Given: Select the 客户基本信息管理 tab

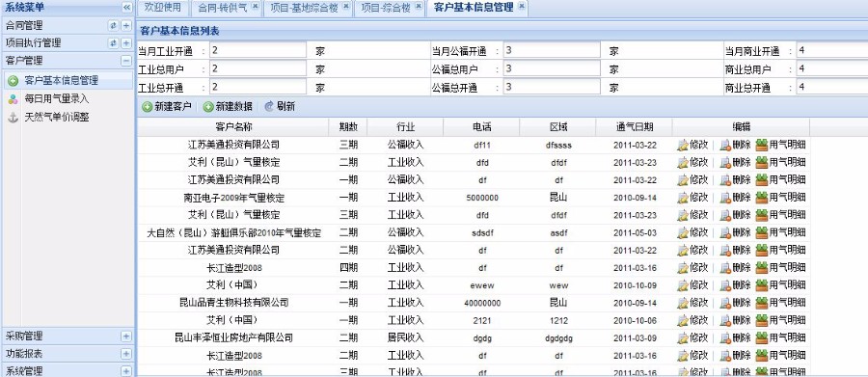Looking at the screenshot, I should coord(474,7).
